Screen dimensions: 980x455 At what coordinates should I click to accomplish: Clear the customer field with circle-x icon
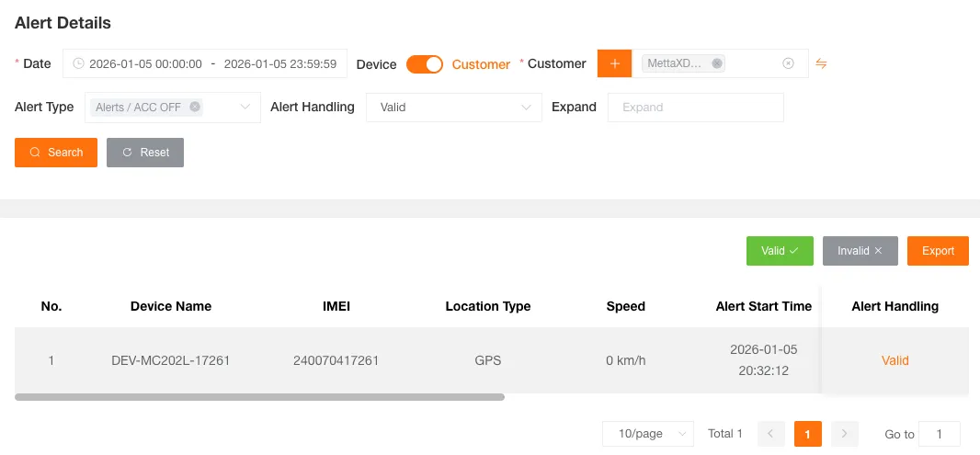point(788,63)
